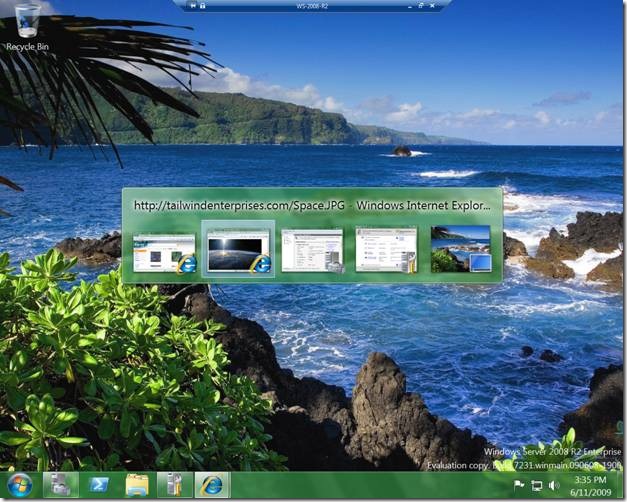Click the Internet Explorer taskbar button

212,485
